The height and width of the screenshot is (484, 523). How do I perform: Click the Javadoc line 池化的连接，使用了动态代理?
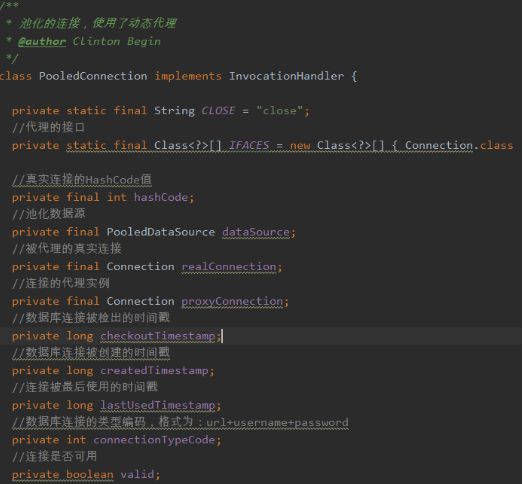coord(97,23)
